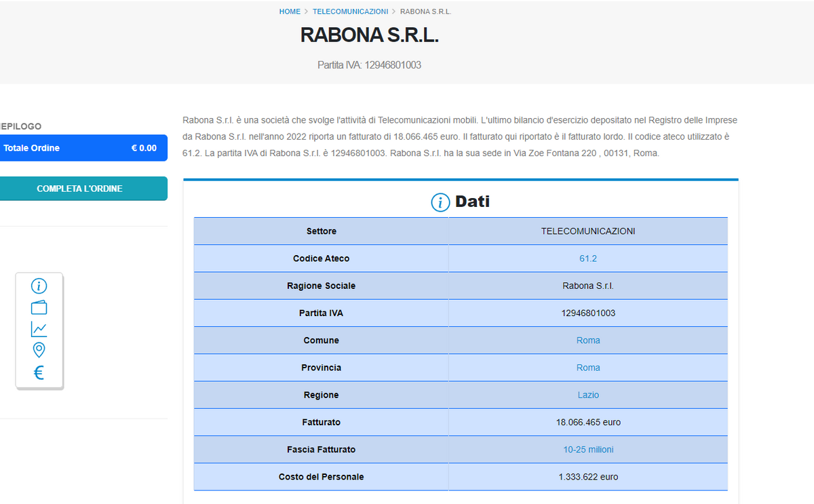This screenshot has height=504, width=814.
Task: Open the 10-25 milioni revenue range link
Action: click(588, 450)
